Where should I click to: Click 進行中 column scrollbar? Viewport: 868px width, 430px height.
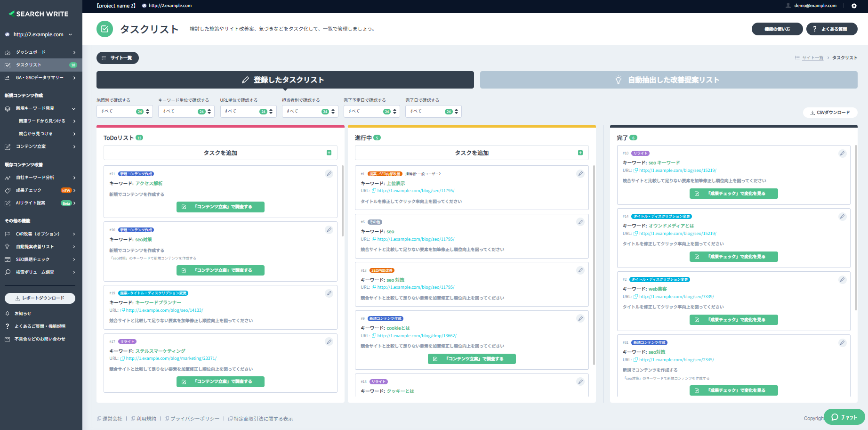[594, 265]
